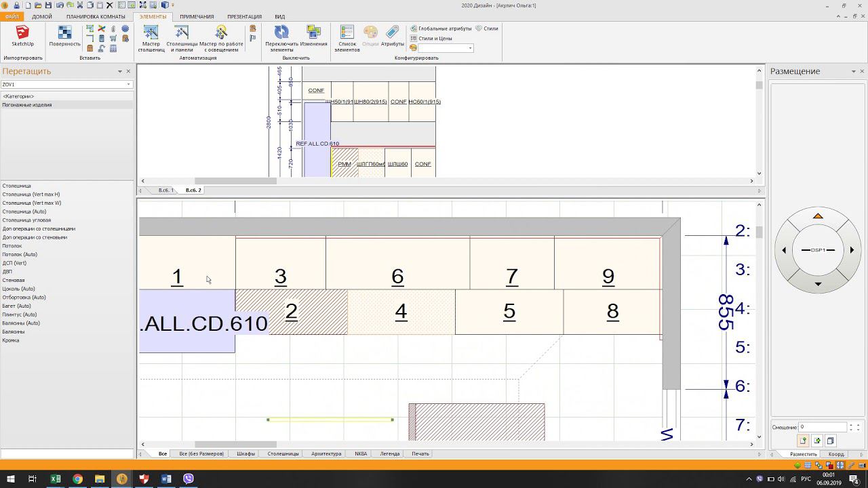Screen dimensions: 868x488
Task: Select the Печать bottom tab
Action: (420, 453)
